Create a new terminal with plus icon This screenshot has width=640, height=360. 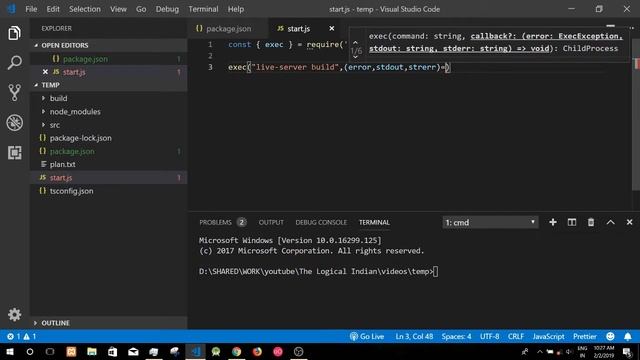(x=553, y=222)
